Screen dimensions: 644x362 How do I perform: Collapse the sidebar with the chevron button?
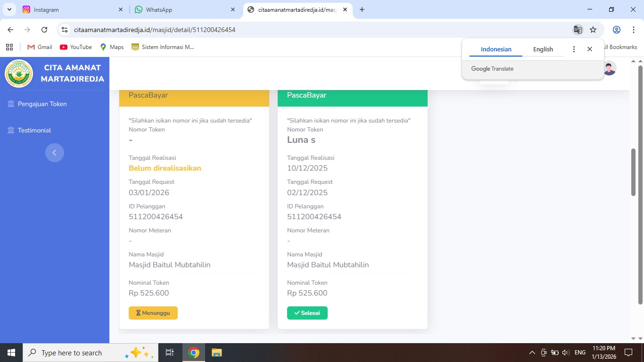tap(55, 153)
